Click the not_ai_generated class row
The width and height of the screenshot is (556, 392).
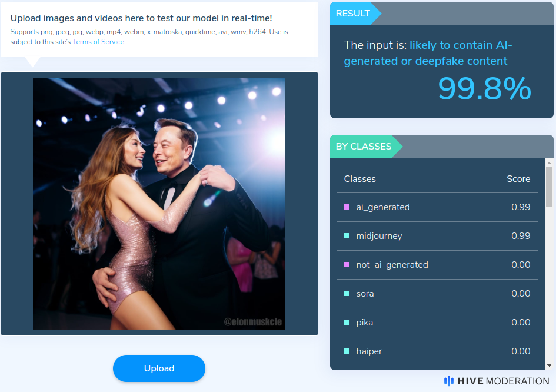coord(437,265)
